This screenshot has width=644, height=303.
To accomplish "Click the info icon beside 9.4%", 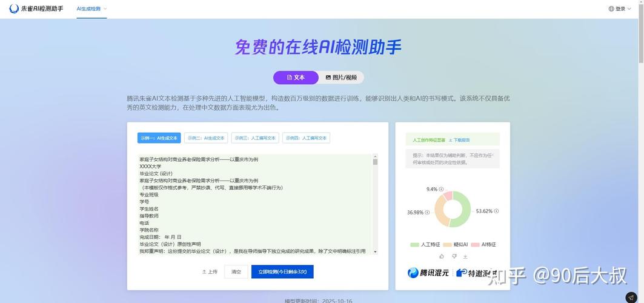I will click(441, 189).
